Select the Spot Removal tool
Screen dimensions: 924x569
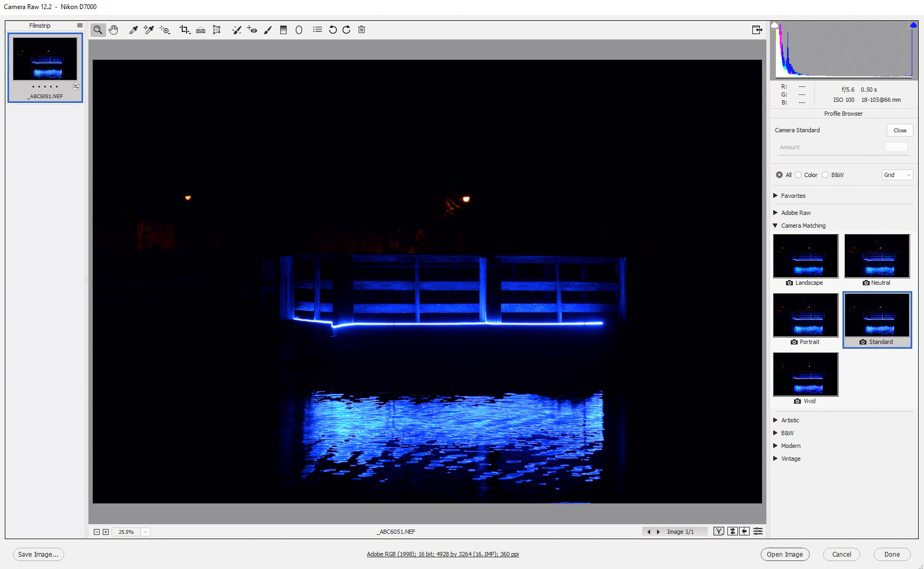click(x=237, y=30)
